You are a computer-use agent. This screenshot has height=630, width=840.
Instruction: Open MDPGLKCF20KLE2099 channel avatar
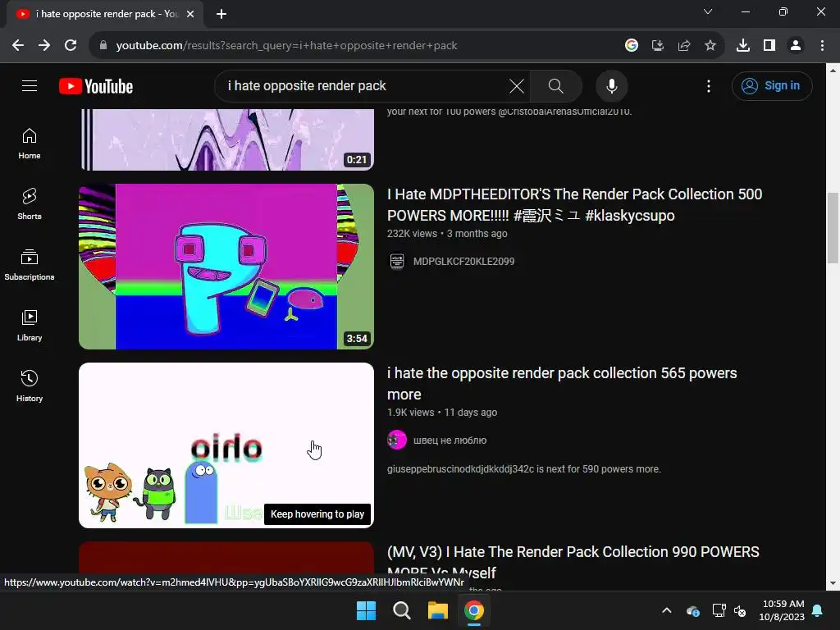pyautogui.click(x=397, y=262)
